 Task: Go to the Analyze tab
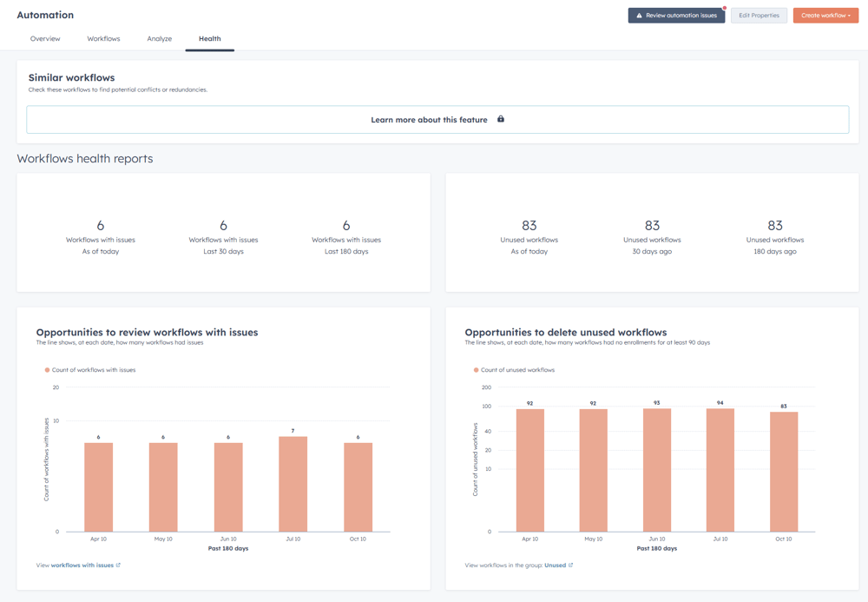pos(159,39)
